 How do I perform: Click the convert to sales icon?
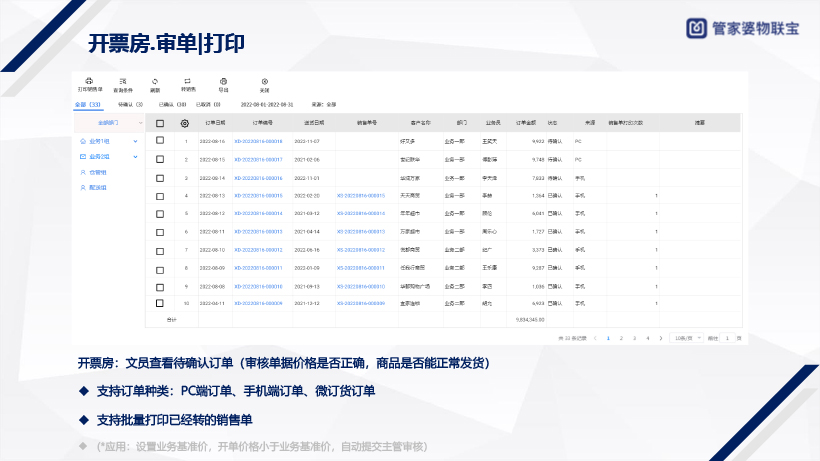[x=187, y=81]
